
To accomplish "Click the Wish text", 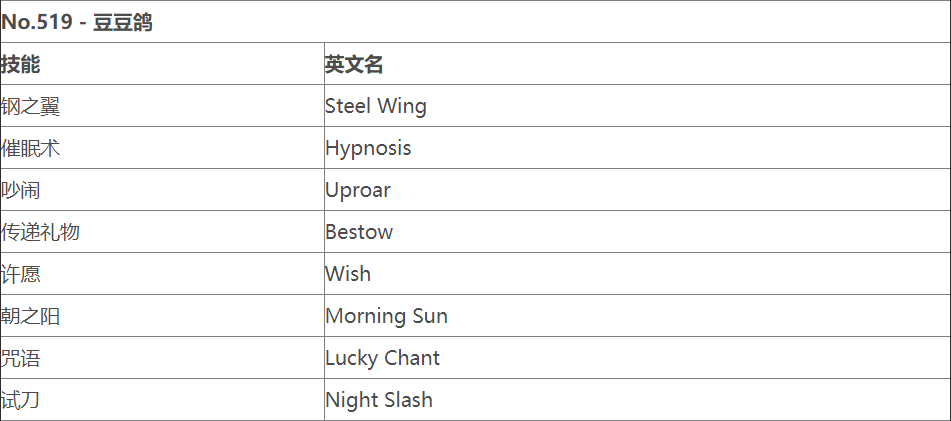I will point(348,274).
